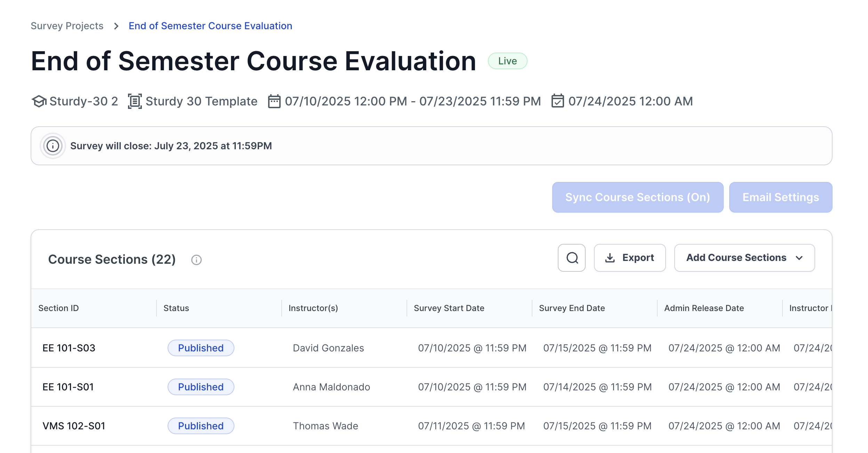Select the EE 101-S03 section row
This screenshot has height=453, width=868.
69,348
